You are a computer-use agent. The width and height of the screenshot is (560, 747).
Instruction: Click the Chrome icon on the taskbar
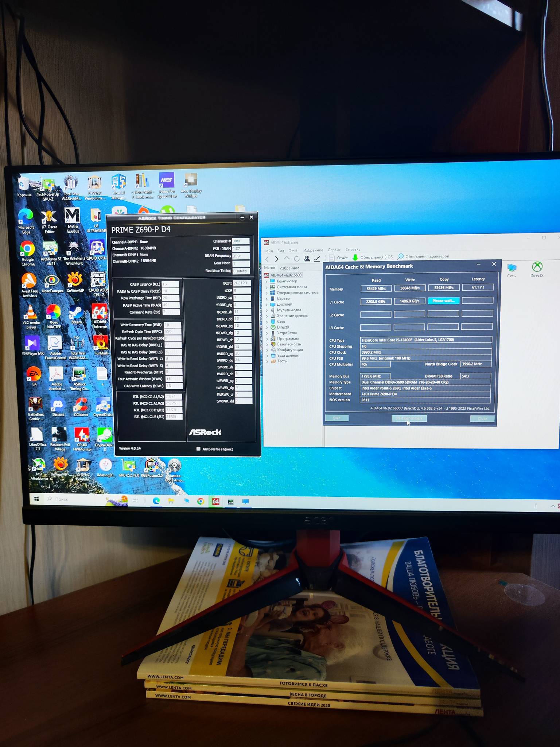click(x=201, y=501)
